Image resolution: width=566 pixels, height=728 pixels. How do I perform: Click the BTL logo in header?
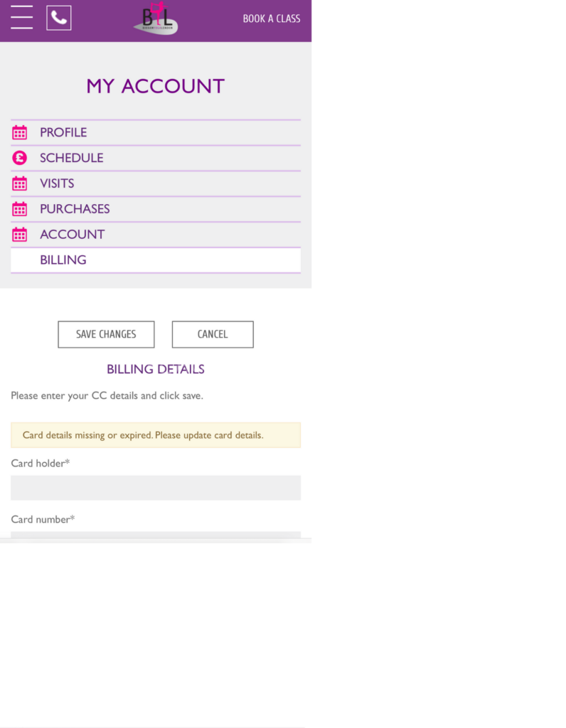156,18
